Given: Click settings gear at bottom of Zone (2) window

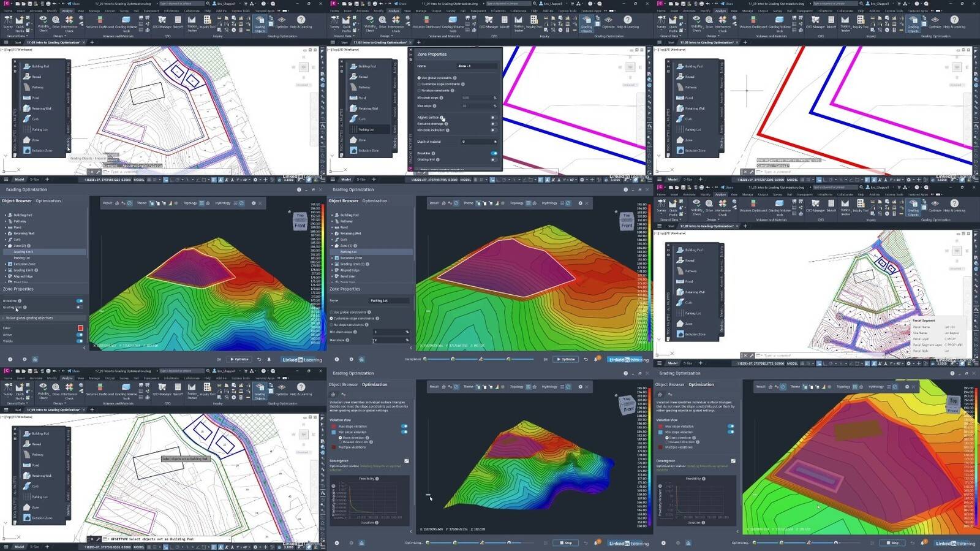Looking at the screenshot, I should [x=24, y=359].
